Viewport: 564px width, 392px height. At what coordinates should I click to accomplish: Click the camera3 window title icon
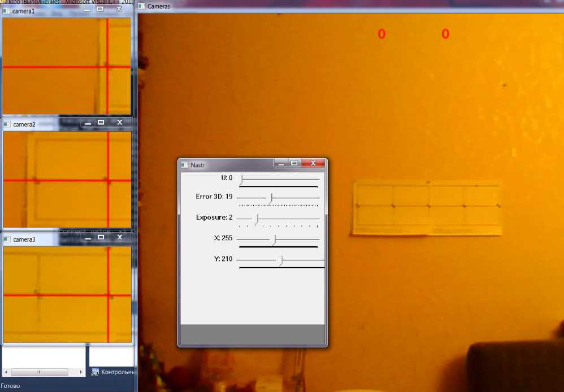point(7,239)
